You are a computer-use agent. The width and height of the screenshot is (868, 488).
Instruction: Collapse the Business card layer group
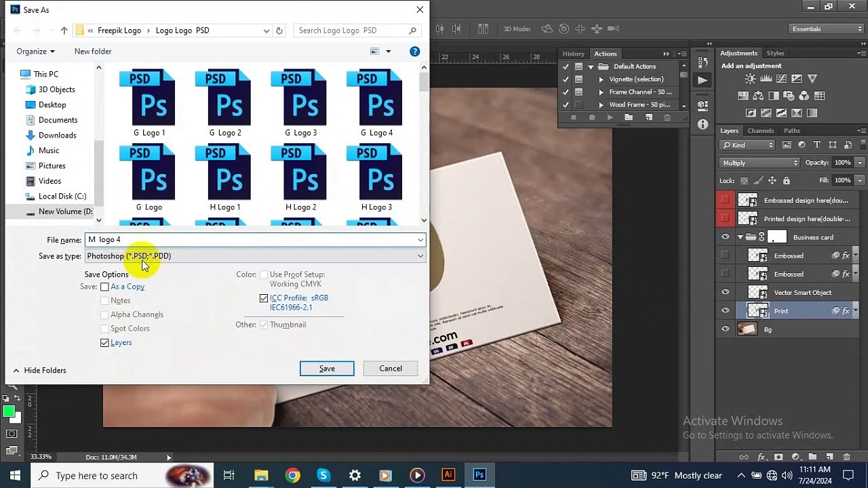click(741, 237)
